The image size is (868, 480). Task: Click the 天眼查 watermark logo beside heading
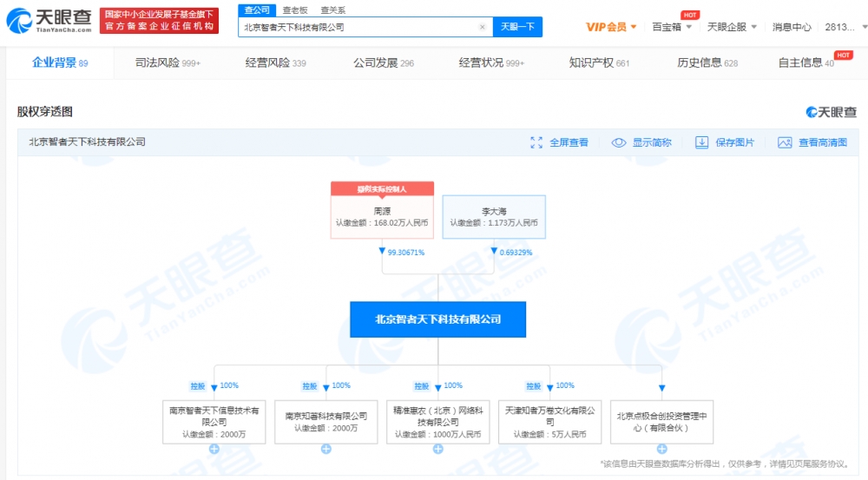(x=831, y=112)
